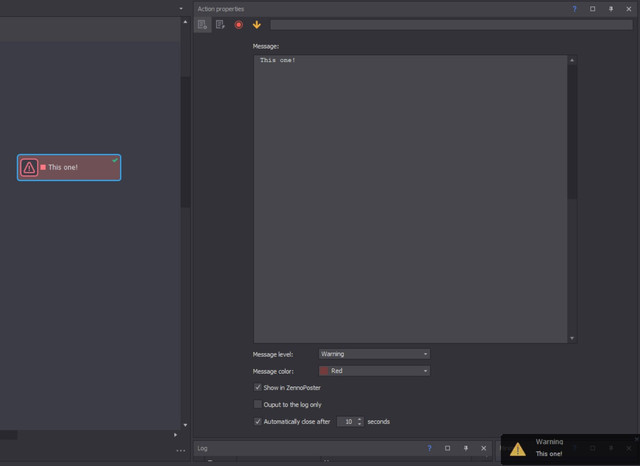Open the Message color dropdown
Image resolution: width=640 pixels, height=466 pixels.
pyautogui.click(x=374, y=371)
